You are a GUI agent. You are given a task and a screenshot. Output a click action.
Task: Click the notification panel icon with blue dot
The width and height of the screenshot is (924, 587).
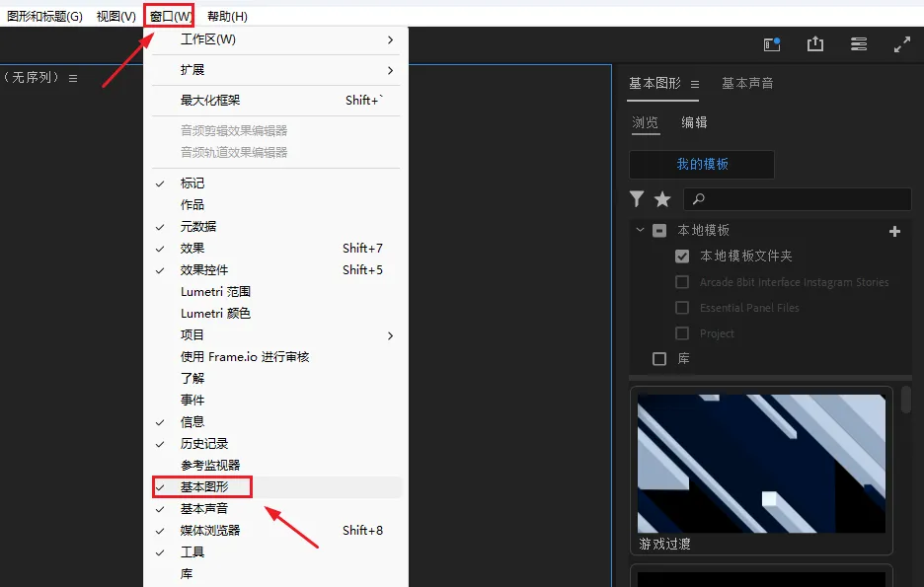772,44
